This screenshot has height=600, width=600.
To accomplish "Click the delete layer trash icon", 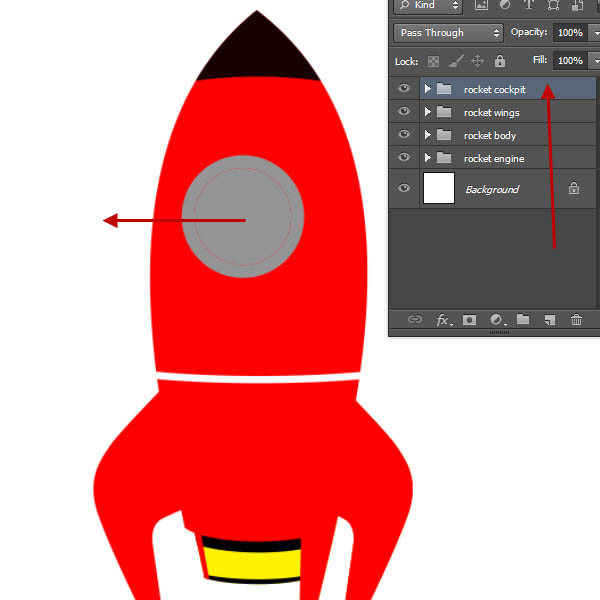I will 576,320.
